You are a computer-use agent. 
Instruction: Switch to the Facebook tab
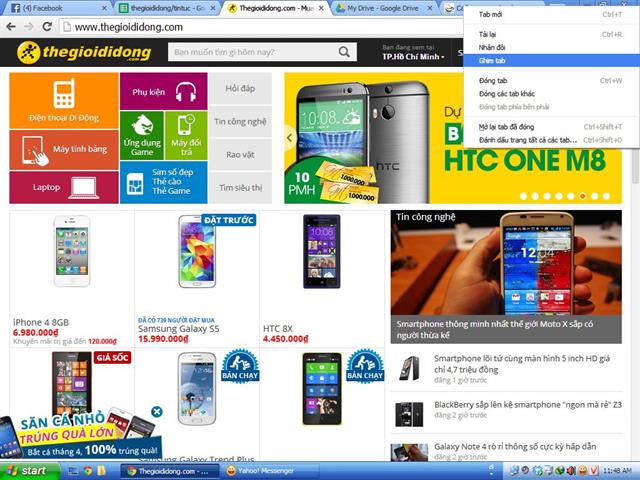click(56, 8)
